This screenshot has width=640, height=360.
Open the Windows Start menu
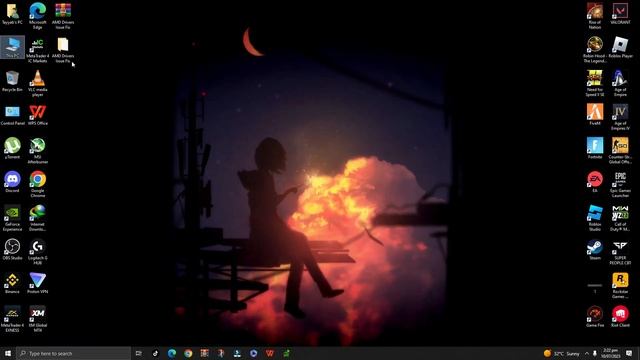tap(8, 353)
